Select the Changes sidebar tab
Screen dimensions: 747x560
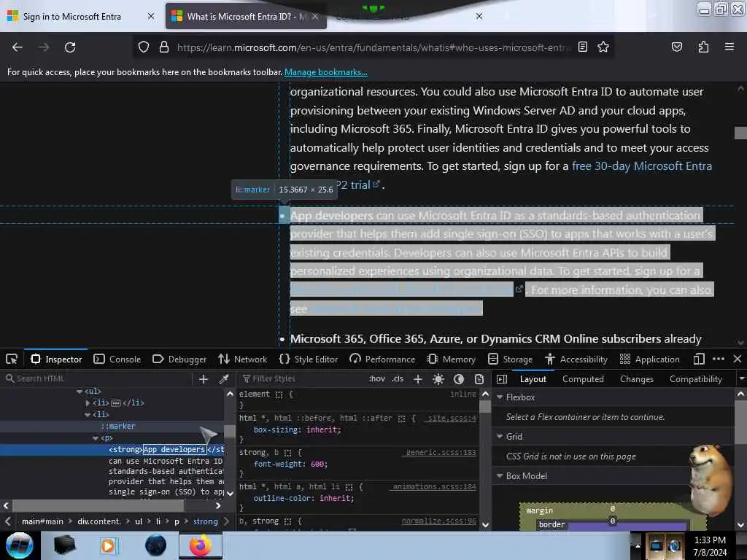coord(636,379)
